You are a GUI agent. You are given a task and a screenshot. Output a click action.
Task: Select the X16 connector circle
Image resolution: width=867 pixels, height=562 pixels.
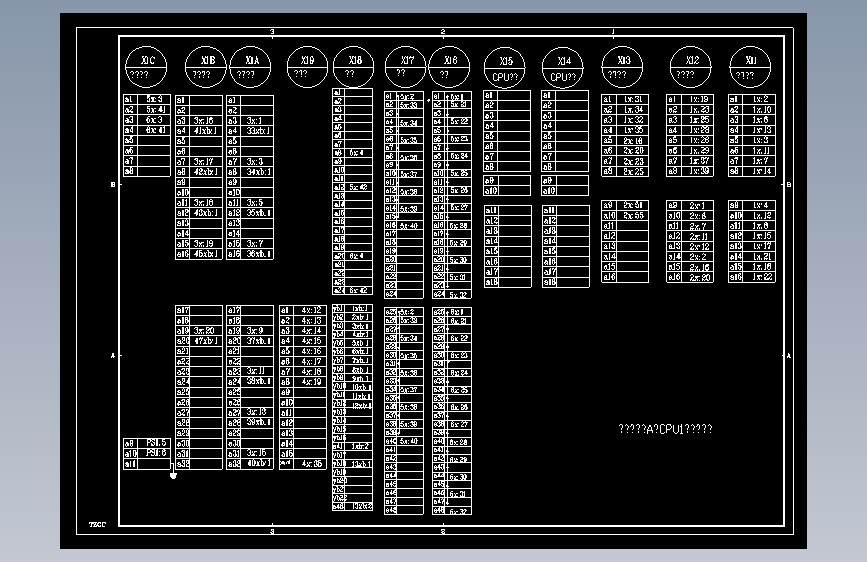(x=449, y=67)
